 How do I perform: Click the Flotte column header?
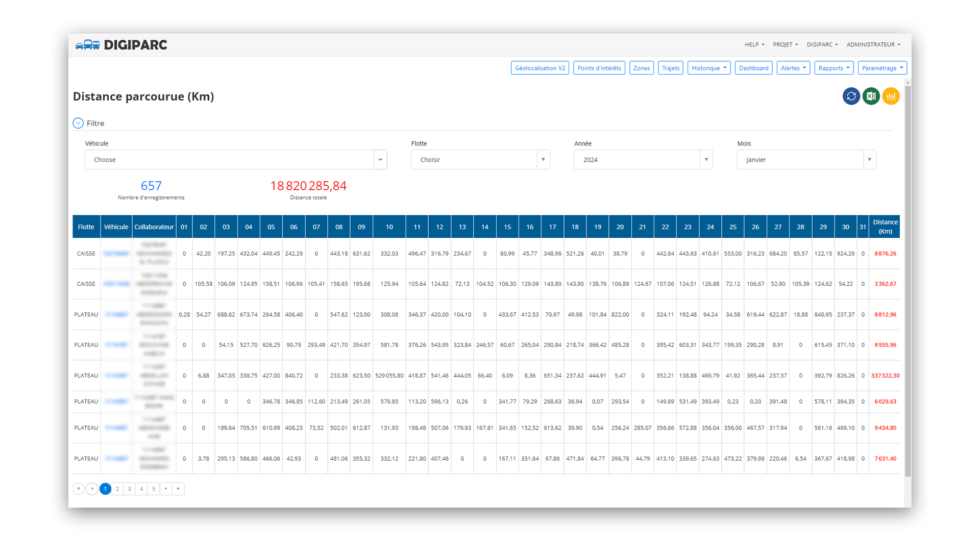(86, 227)
